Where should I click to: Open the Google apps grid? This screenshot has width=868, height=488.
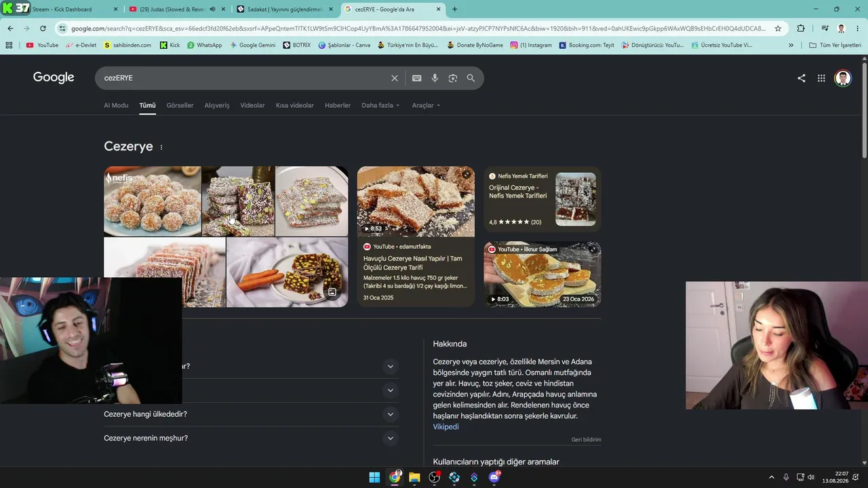point(821,78)
